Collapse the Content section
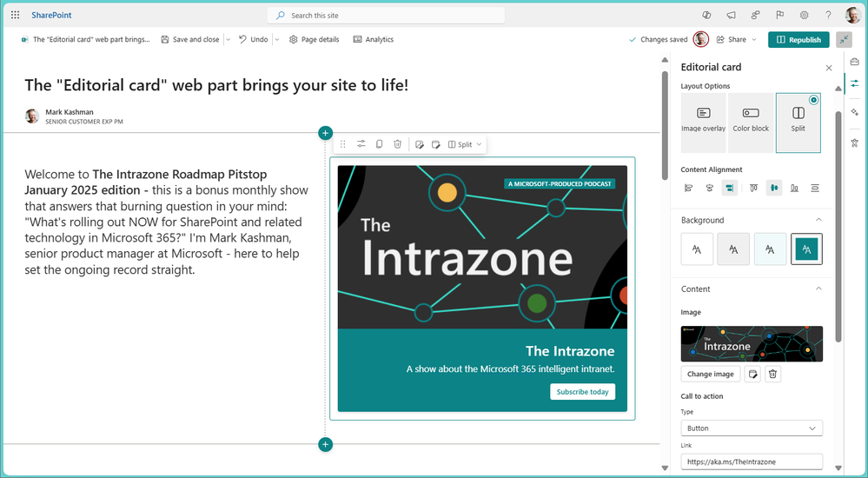This screenshot has height=478, width=868. [818, 289]
